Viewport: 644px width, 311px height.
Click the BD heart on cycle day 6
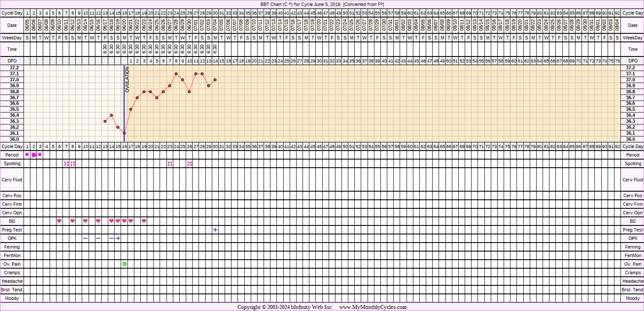59,221
